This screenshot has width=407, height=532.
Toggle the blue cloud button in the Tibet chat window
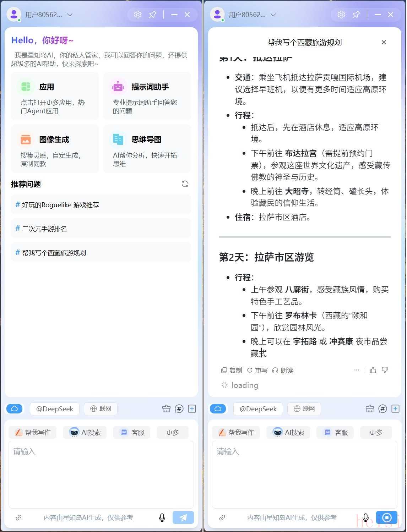[x=218, y=409]
